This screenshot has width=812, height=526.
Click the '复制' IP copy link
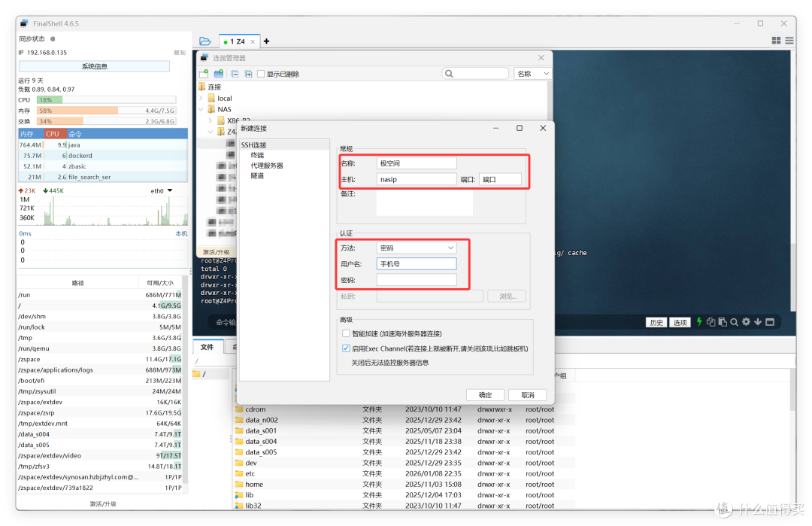click(x=179, y=53)
